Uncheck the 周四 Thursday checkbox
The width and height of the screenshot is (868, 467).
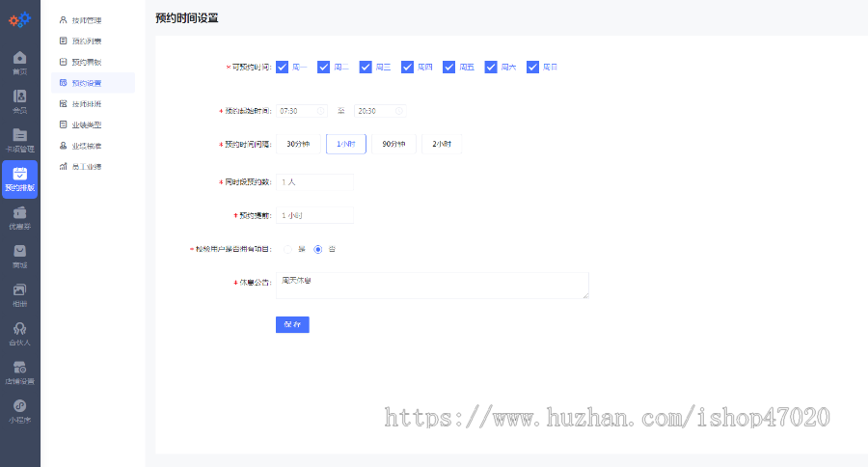point(407,67)
